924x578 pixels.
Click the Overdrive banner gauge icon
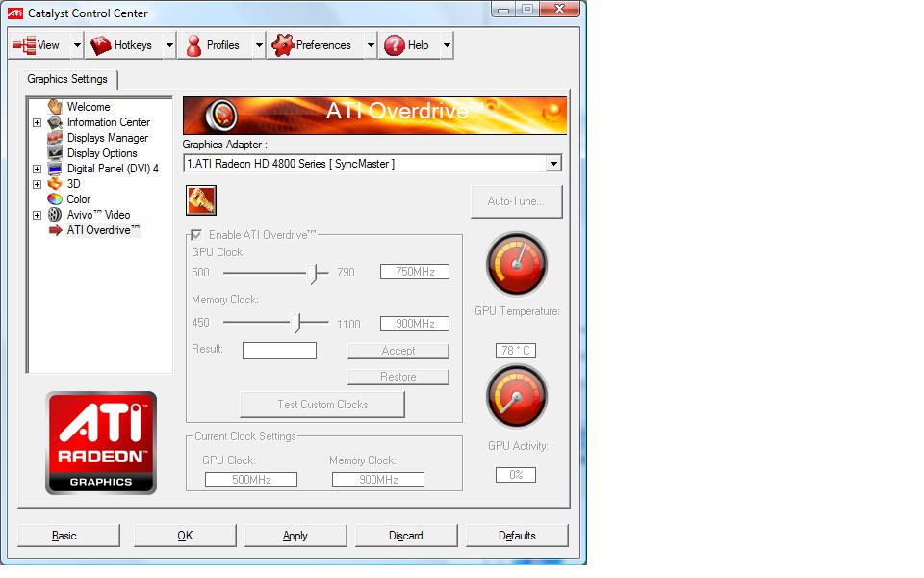(222, 115)
